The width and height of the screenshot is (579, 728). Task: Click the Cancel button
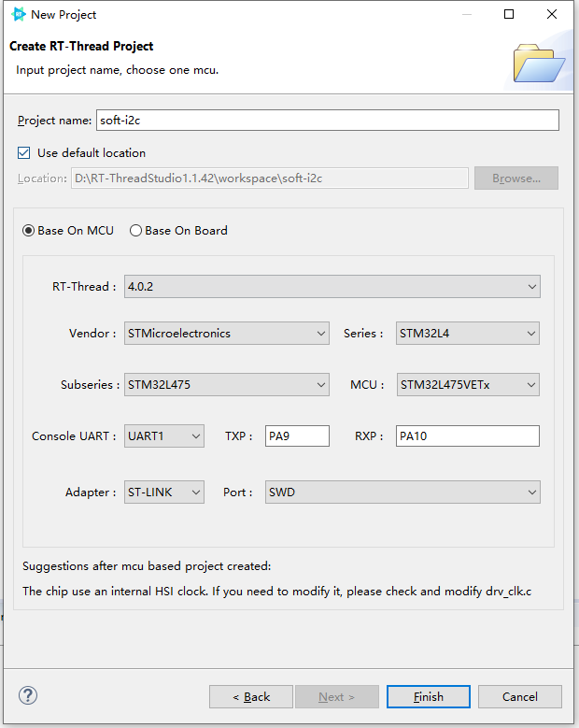(x=520, y=697)
